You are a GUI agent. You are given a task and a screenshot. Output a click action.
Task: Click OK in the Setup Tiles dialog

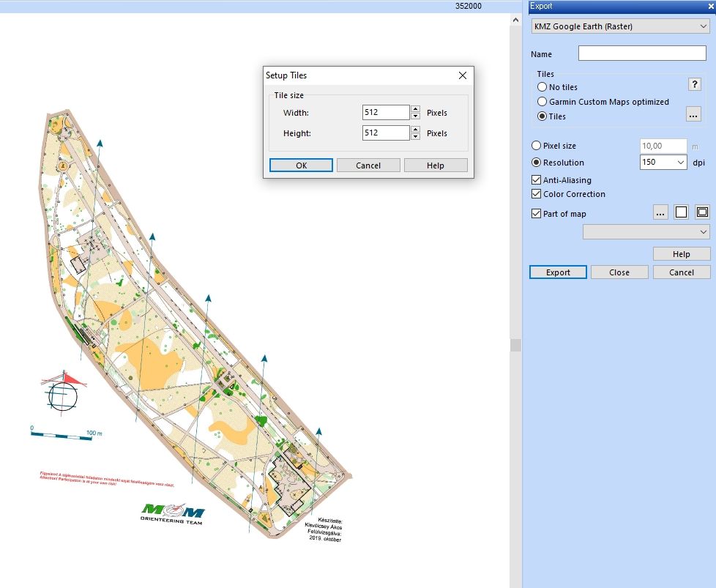tap(301, 165)
